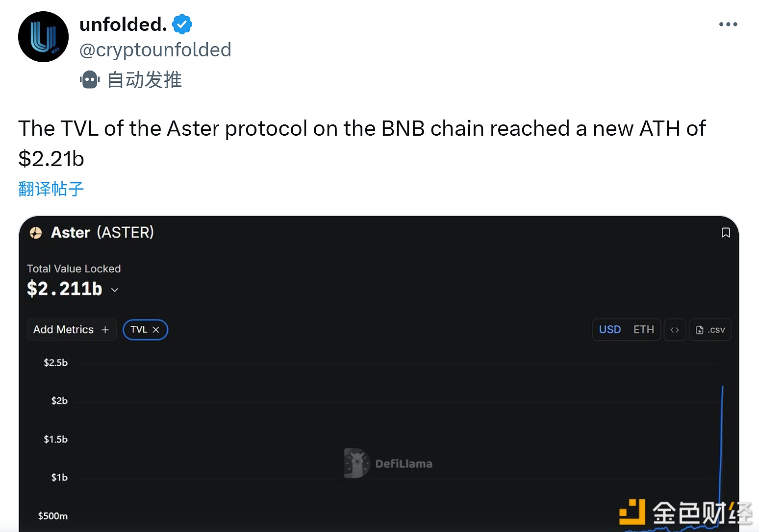Bookmark the Aster protocol chart
This screenshot has height=532, width=759.
726,233
